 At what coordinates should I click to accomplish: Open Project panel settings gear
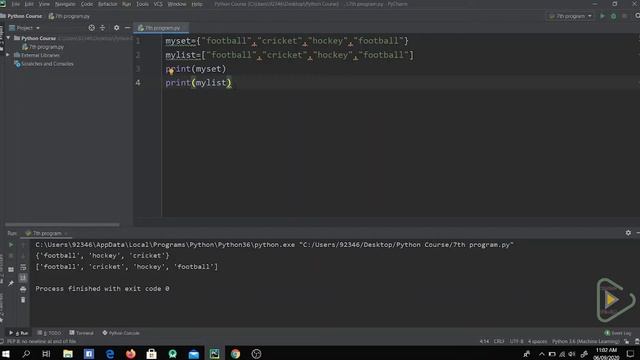coord(116,28)
